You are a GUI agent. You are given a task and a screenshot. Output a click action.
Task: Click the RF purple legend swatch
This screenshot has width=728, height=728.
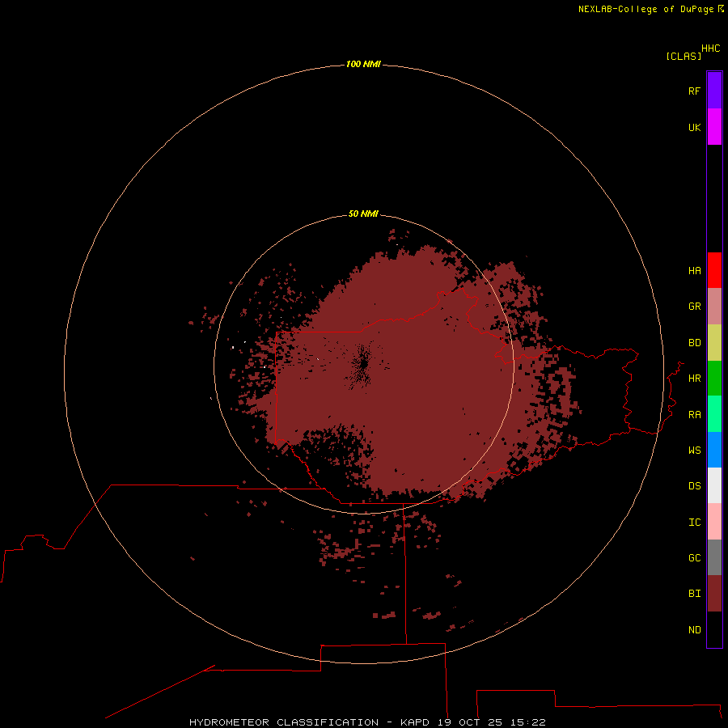click(714, 91)
